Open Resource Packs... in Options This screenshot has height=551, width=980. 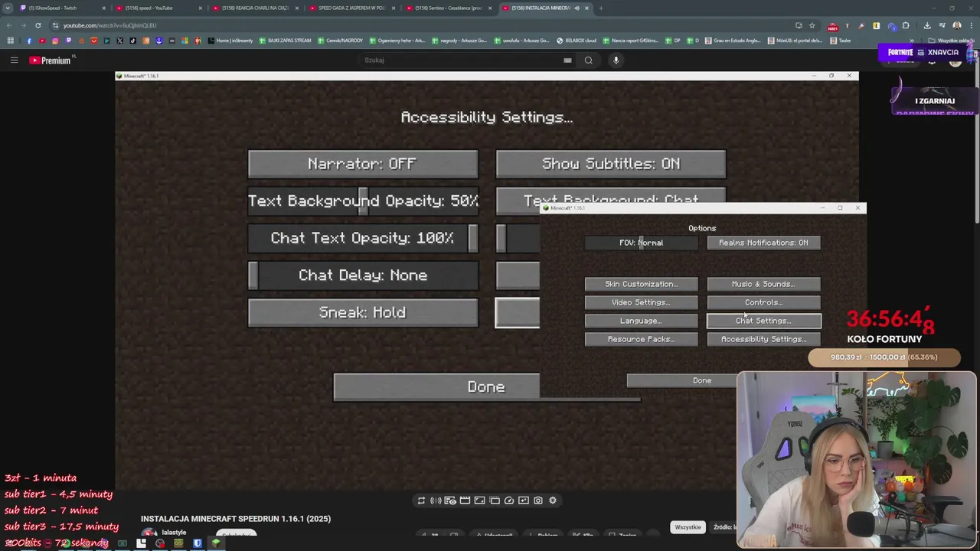click(x=642, y=339)
